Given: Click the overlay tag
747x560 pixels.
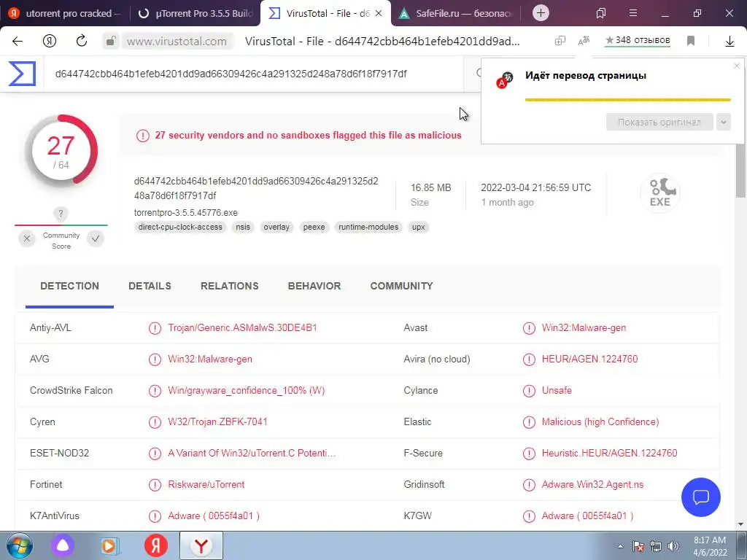Looking at the screenshot, I should (x=276, y=227).
